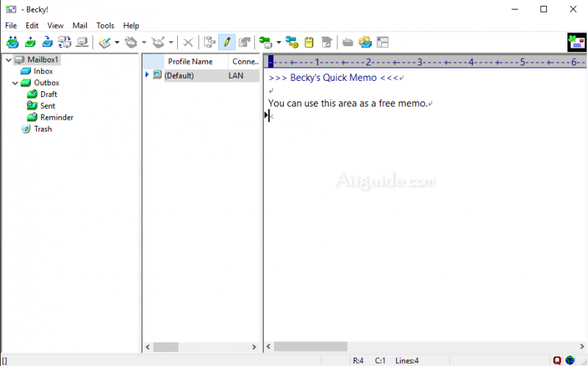Viewport: 588px width, 366px height.
Task: Click profile list scrollbar left arrow
Action: pyautogui.click(x=148, y=347)
